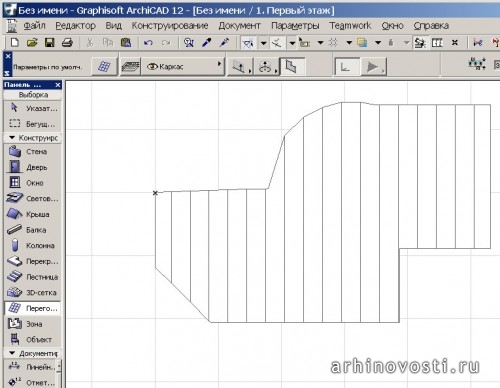Screen dimensions: 500x388
Task: Open the Вид menu
Action: coord(114,25)
